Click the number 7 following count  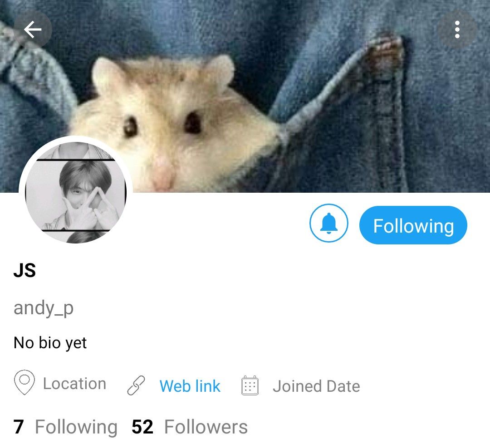point(19,427)
